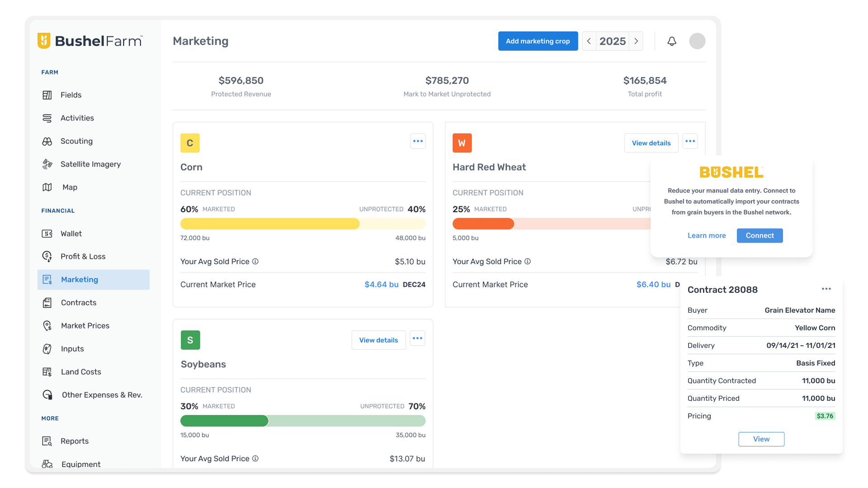This screenshot has width=868, height=488.
Task: Open the Corn card three-dot menu
Action: coord(418,141)
